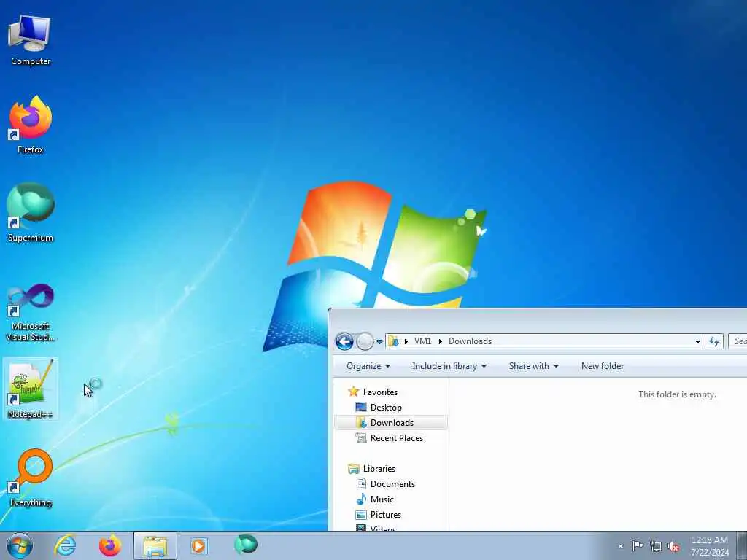This screenshot has height=560, width=747.
Task: Create a New folder
Action: 602,366
